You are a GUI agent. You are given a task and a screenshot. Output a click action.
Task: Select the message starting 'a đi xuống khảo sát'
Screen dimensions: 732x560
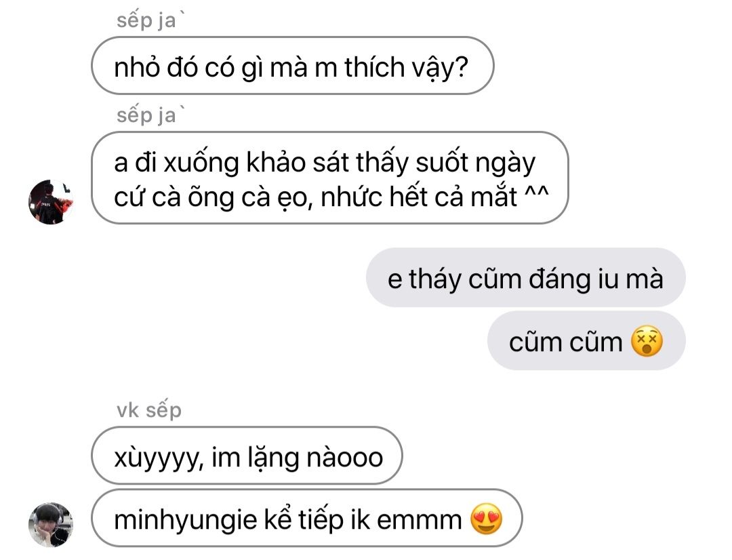(329, 178)
